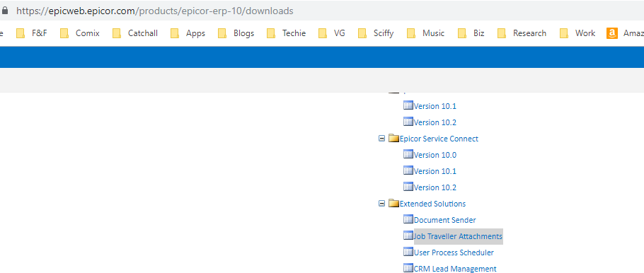Open Version 10.1 under Epicor Service Connect

(x=435, y=171)
